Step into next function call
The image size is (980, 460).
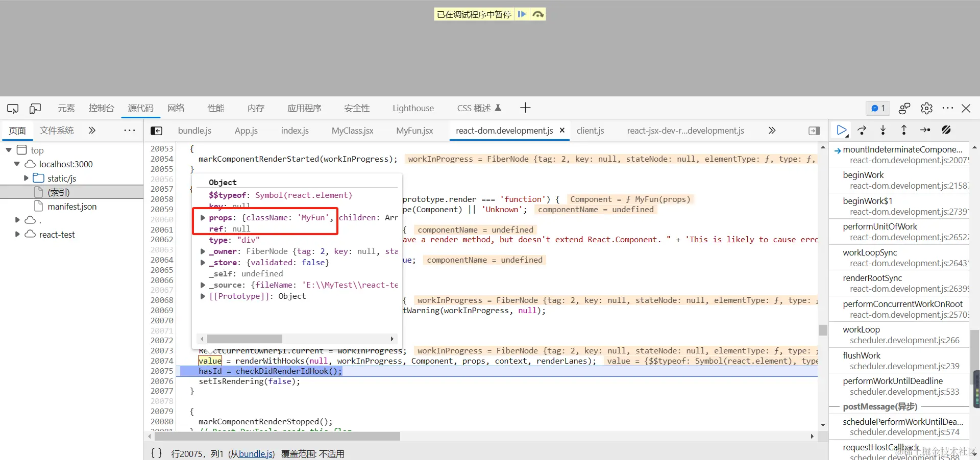click(x=883, y=131)
